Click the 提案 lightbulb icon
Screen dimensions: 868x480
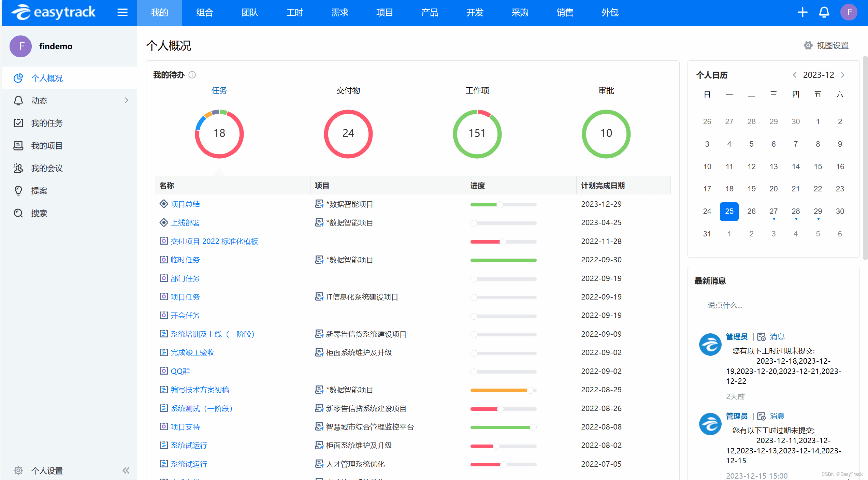[x=18, y=191]
